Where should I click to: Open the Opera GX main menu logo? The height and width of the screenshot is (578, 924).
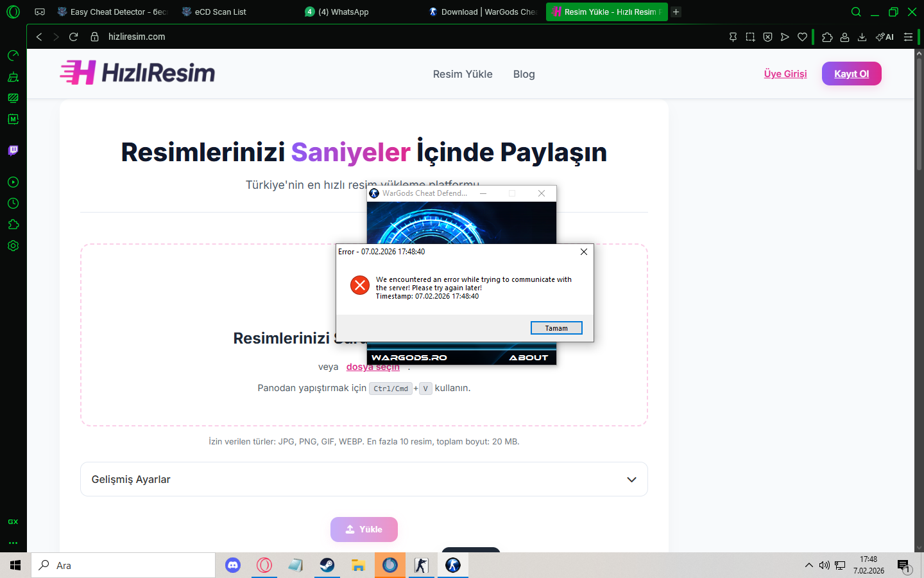pyautogui.click(x=13, y=12)
